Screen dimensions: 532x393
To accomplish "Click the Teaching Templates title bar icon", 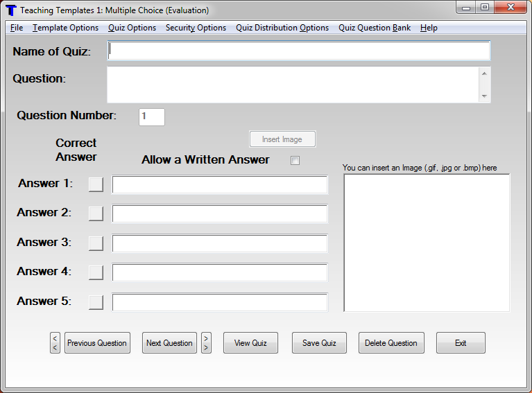I will click(11, 10).
